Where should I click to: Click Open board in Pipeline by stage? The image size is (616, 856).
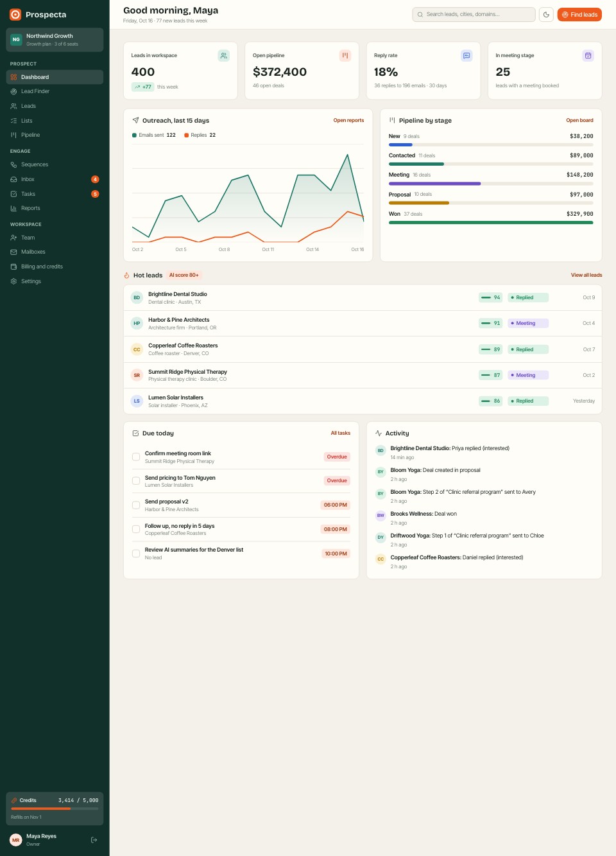[579, 120]
